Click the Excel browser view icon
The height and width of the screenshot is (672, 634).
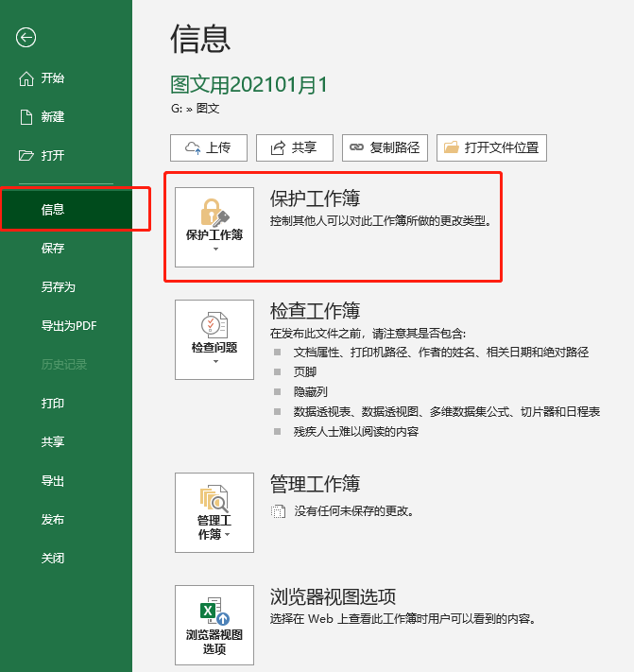[214, 612]
